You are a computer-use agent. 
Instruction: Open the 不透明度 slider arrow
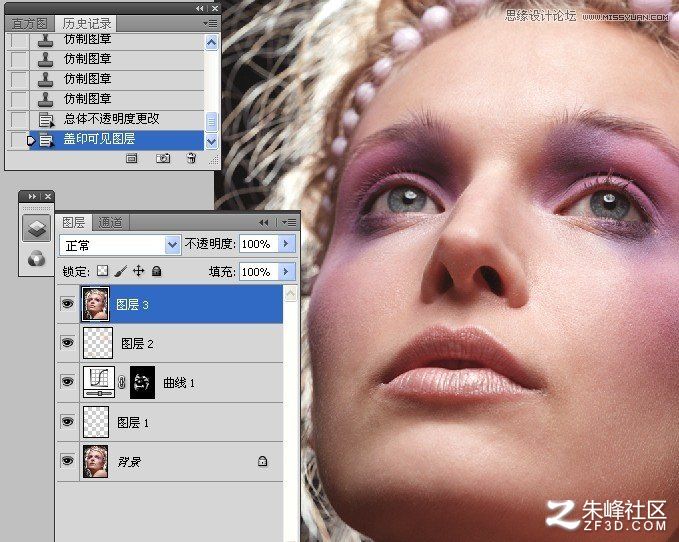pos(287,244)
